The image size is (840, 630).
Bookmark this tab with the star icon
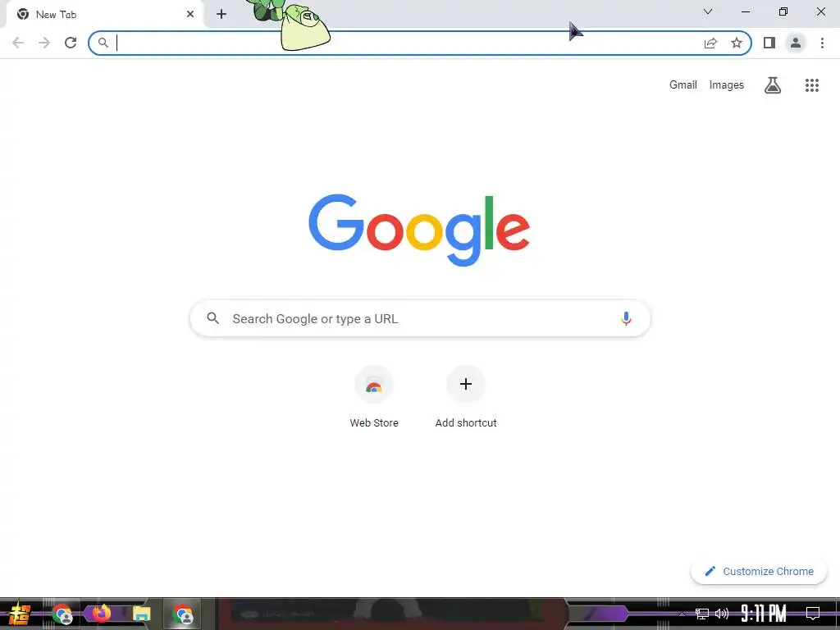click(737, 43)
